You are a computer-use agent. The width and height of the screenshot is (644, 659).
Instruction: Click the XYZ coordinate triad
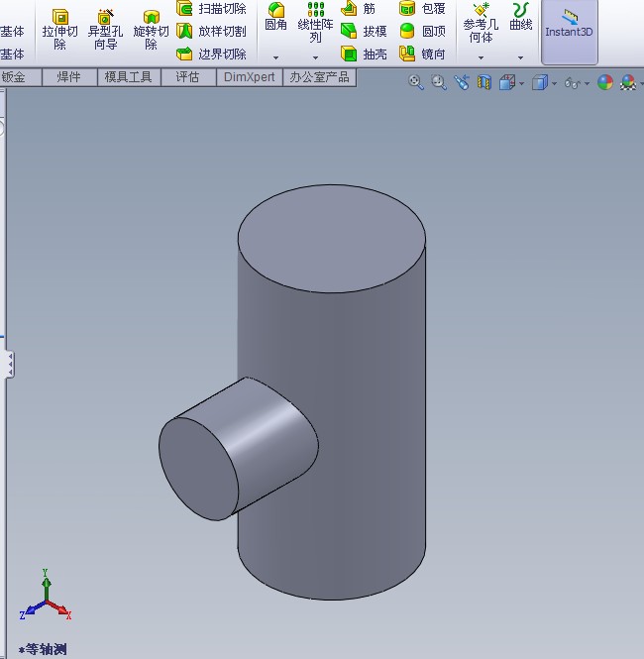click(46, 596)
